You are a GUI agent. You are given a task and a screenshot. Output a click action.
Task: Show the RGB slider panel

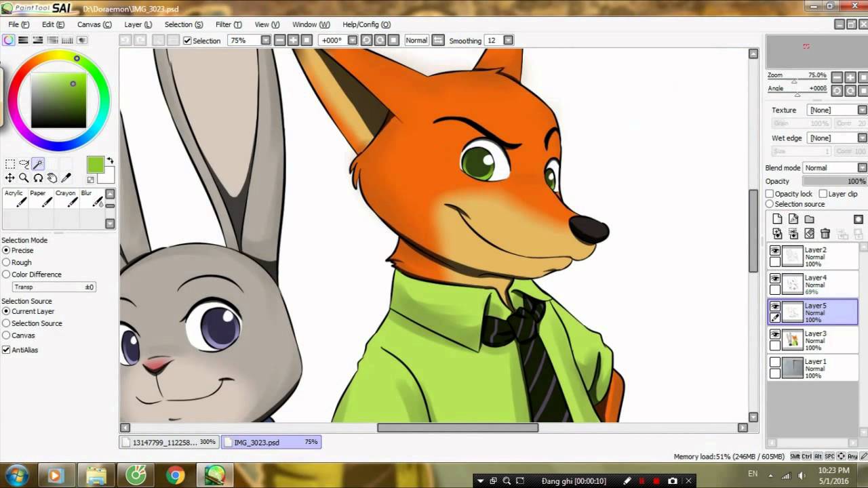point(23,40)
